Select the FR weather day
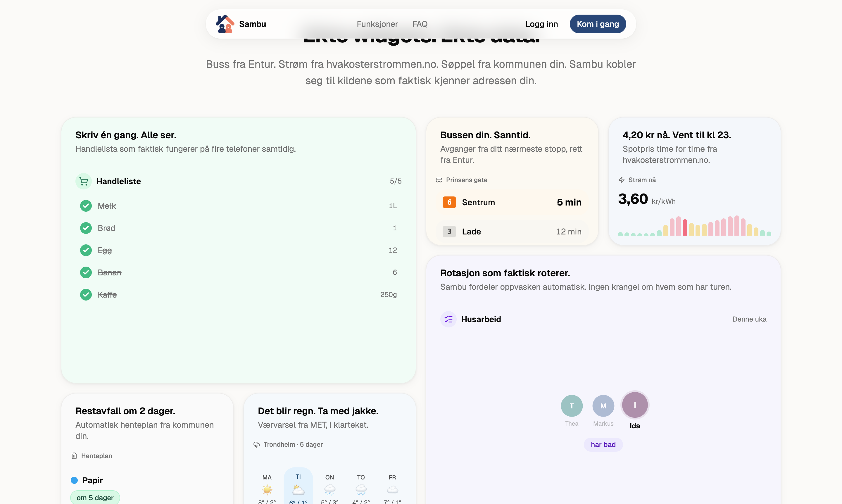This screenshot has width=842, height=504. (x=392, y=487)
